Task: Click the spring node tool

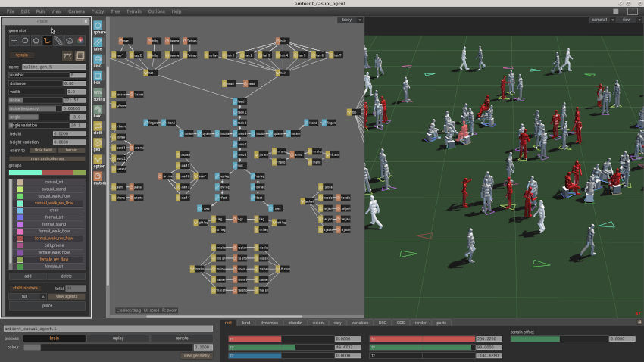Action: 98,94
